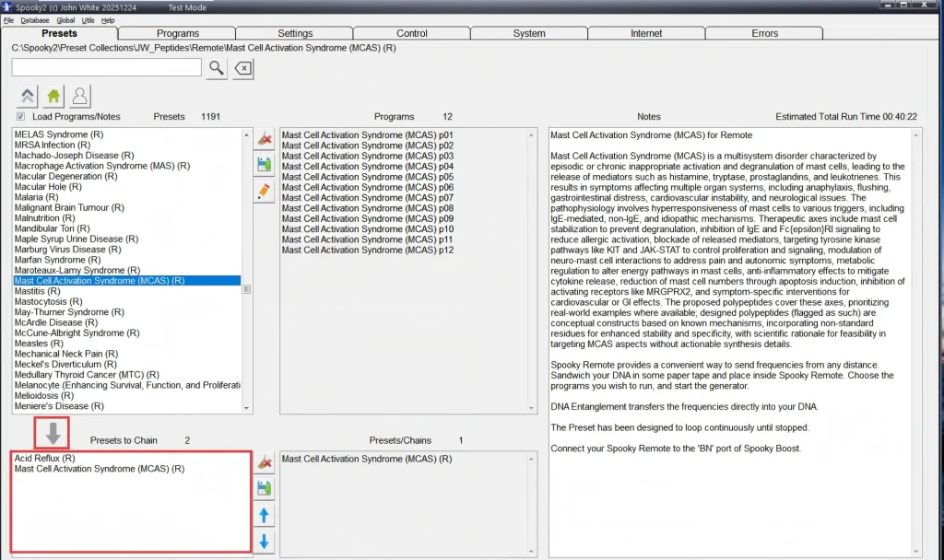Click the save disk icon beside Presets to Chain list

tap(264, 488)
